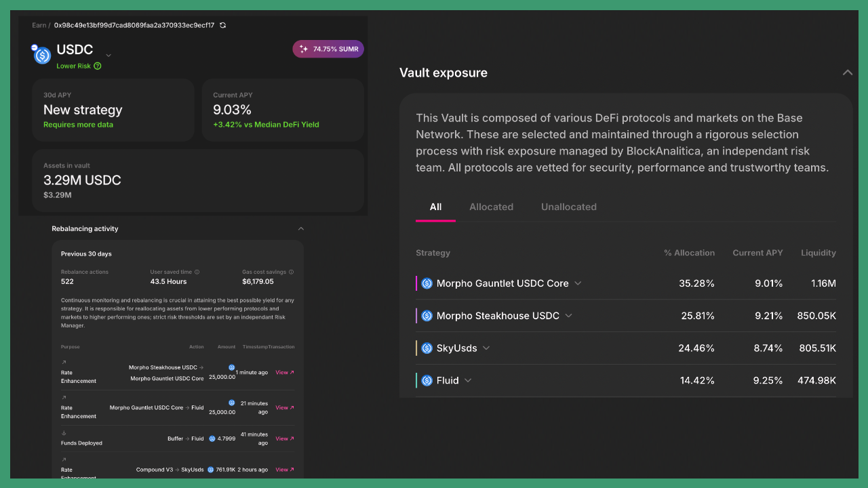Select the All tab in Vault exposure
The image size is (868, 488).
435,207
